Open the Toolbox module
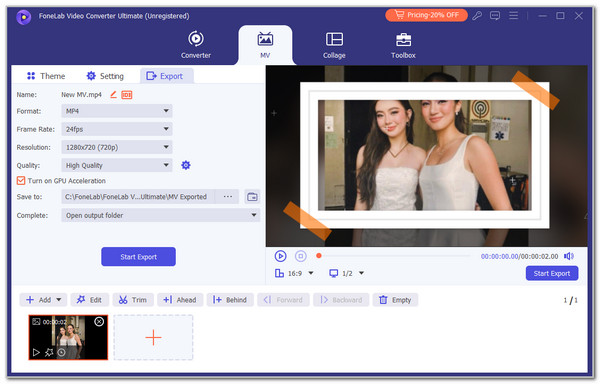Screen dimensions: 600x384 click(403, 45)
